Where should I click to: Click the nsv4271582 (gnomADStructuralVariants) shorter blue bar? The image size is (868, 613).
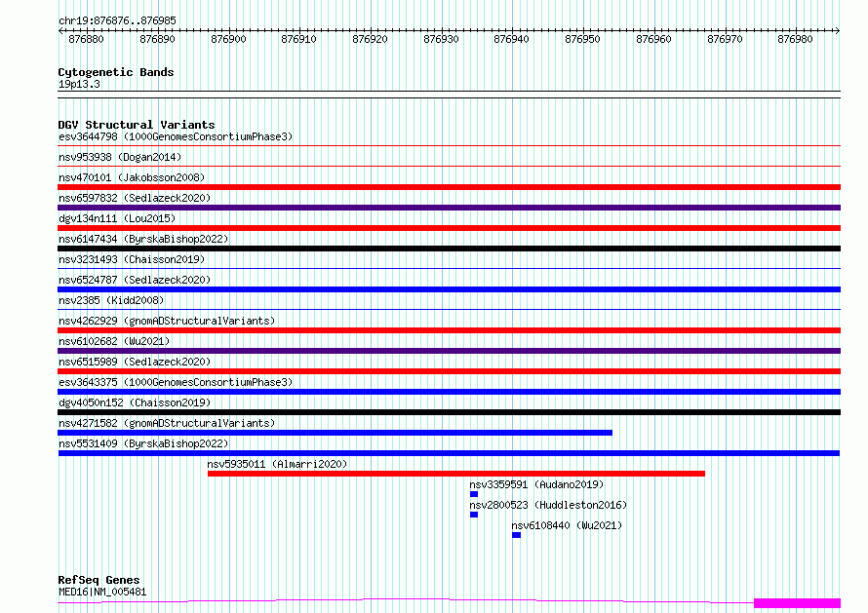(x=335, y=433)
